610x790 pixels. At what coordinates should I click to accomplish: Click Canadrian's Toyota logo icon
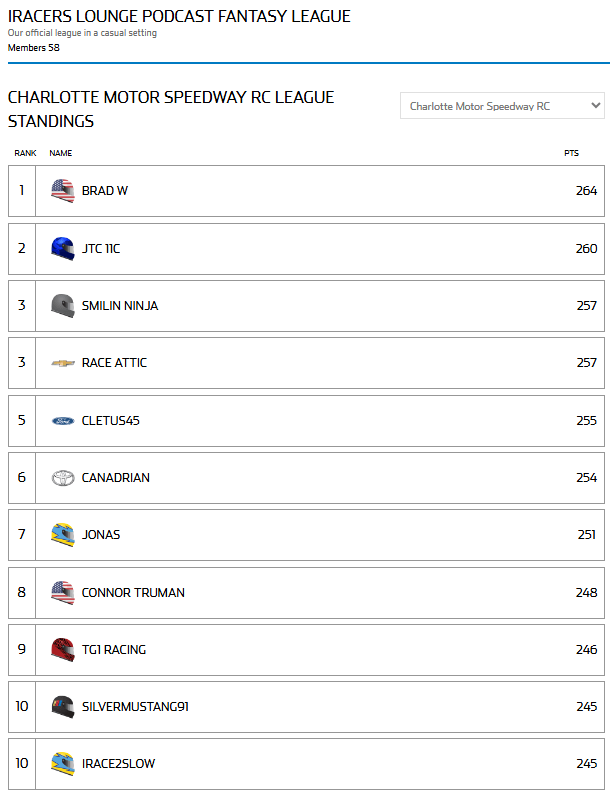[63, 478]
